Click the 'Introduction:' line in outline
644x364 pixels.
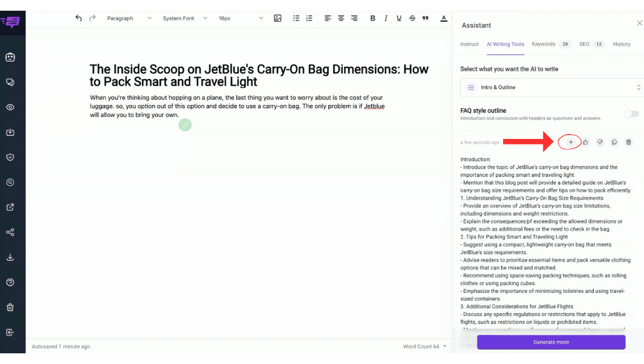475,159
